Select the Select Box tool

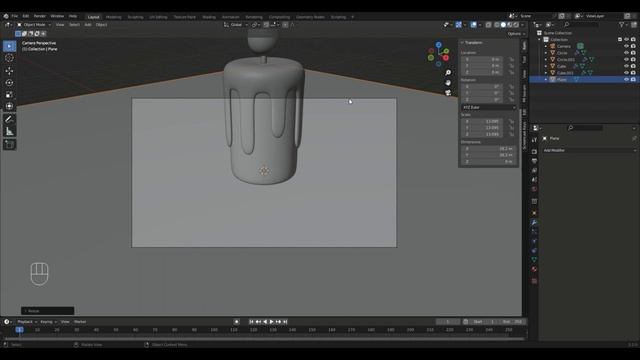coord(9,46)
